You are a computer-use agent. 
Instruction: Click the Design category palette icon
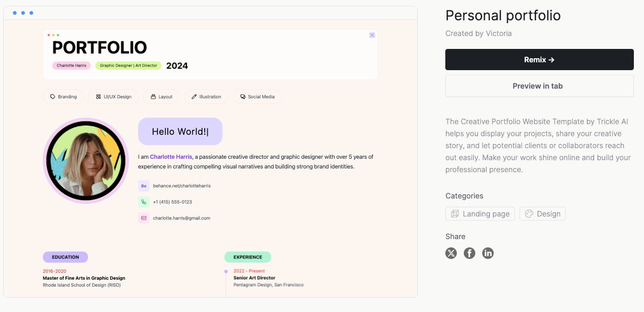[529, 214]
